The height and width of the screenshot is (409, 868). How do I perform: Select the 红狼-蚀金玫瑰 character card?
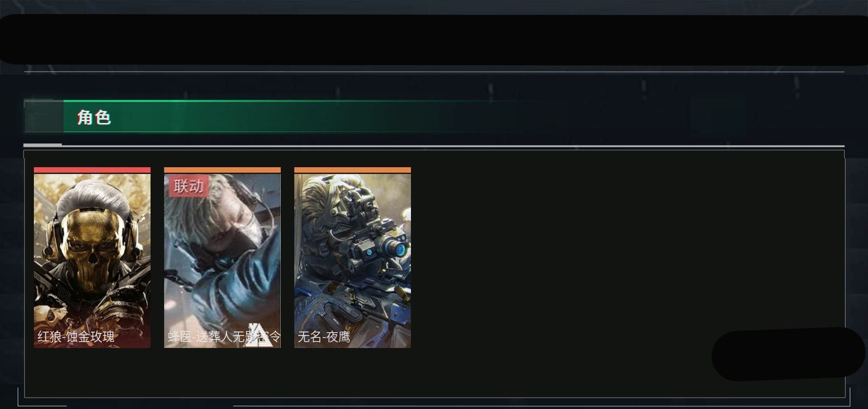92,258
